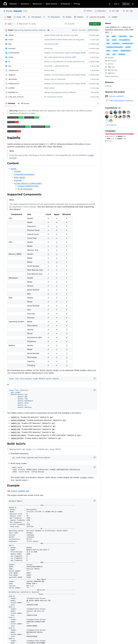Click the Sign up button
Screen dimensions: 138x644
(x=126, y=4)
